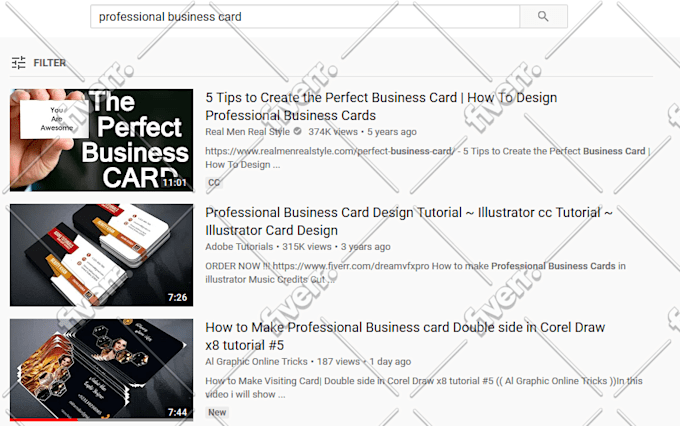Click the realmenrealstyle.com description snippet
Image resolution: width=680 pixels, height=426 pixels.
(428, 157)
